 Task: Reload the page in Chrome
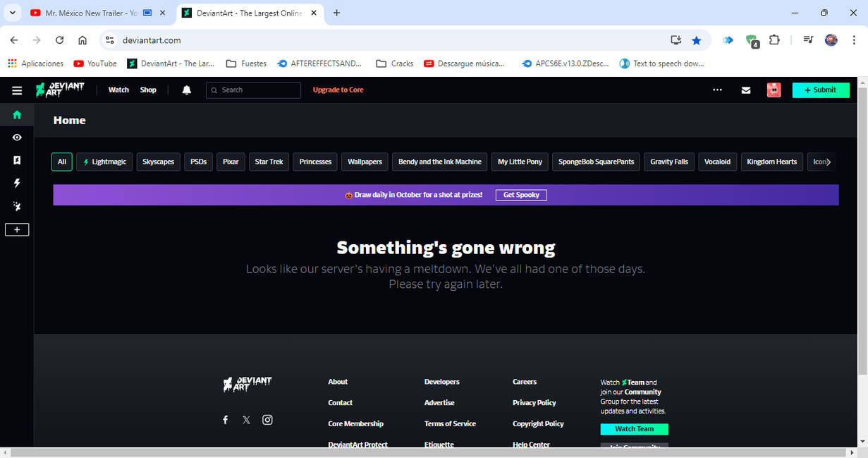click(60, 40)
